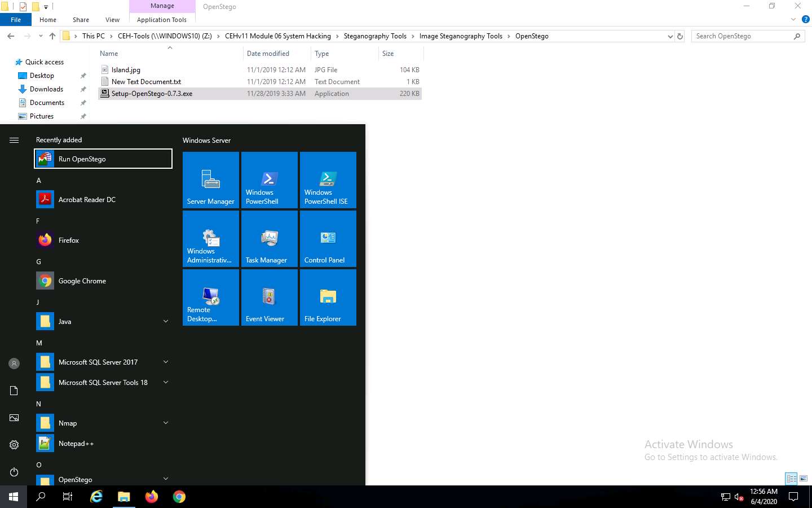
Task: Switch to the Share ribbon tab
Action: click(81, 20)
